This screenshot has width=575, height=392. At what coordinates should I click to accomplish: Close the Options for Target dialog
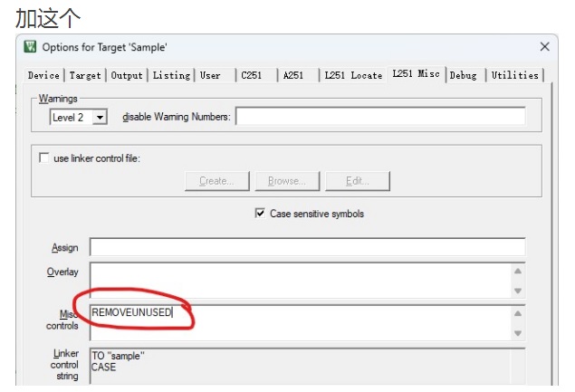tap(544, 46)
